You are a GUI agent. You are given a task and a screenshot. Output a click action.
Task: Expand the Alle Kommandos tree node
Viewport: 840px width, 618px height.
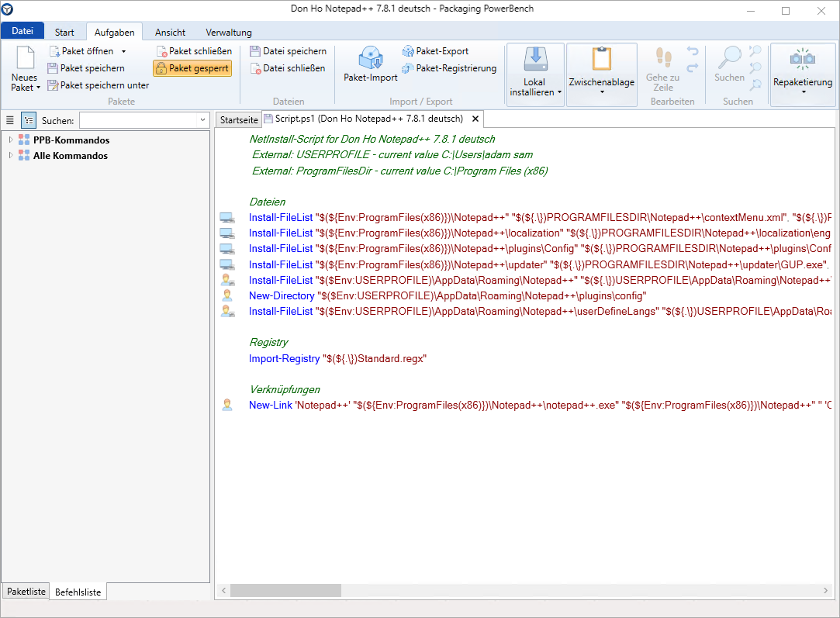(x=11, y=156)
